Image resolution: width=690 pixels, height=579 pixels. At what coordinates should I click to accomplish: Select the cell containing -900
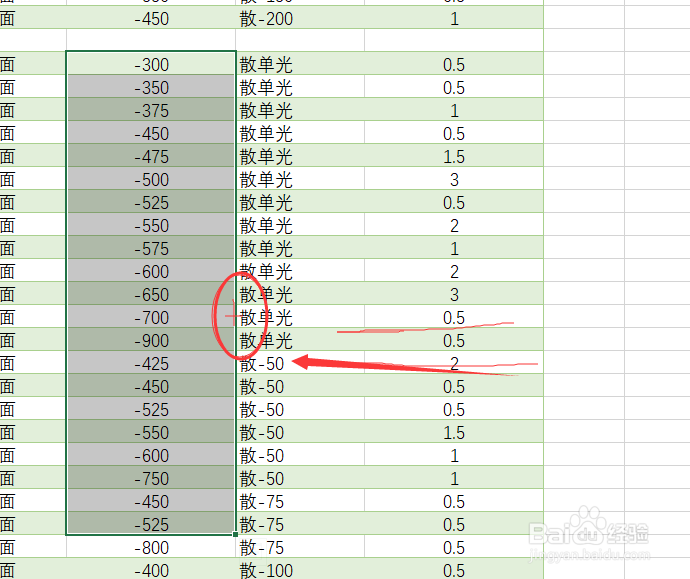click(x=151, y=340)
